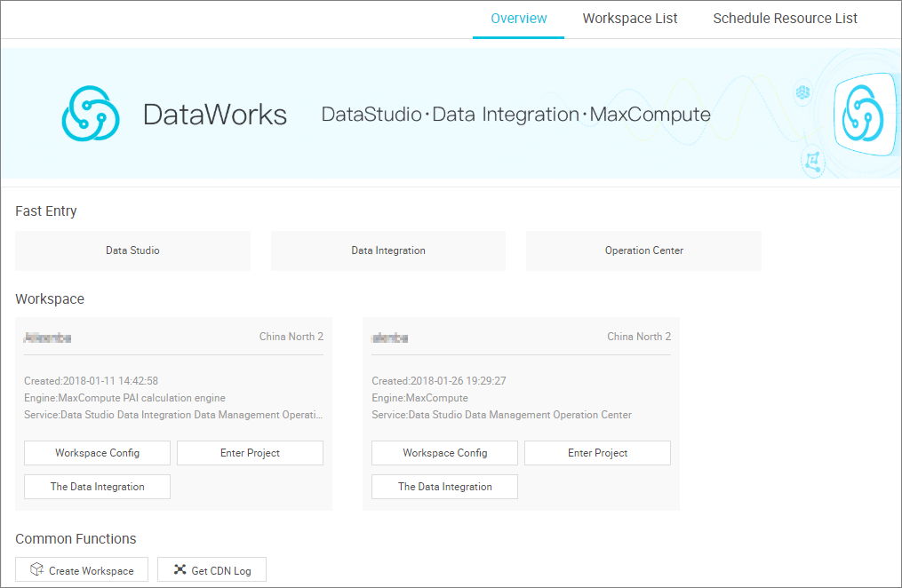The width and height of the screenshot is (902, 588).
Task: Click the small node graph icon in banner
Action: click(812, 161)
